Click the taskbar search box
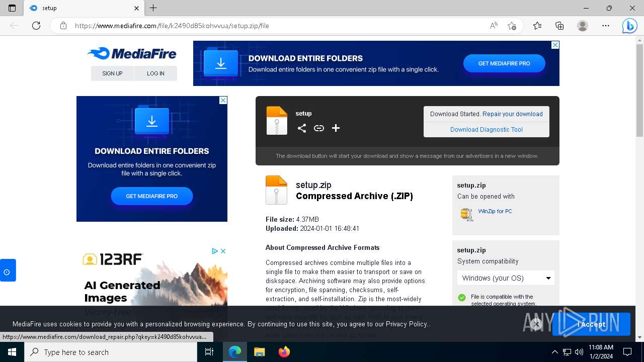This screenshot has width=644, height=362. (111, 352)
